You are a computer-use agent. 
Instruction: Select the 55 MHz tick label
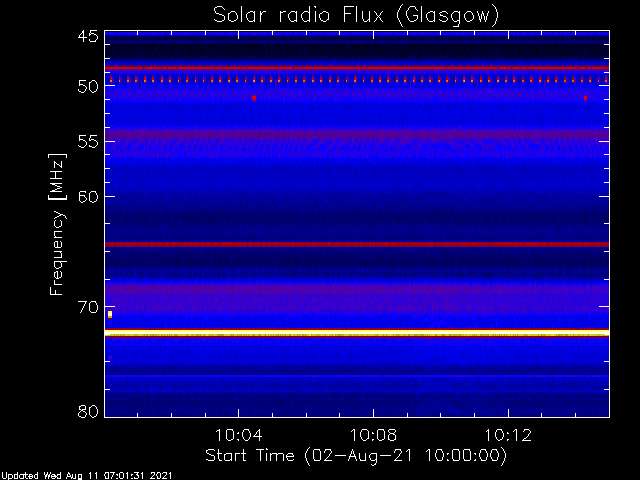tap(88, 142)
